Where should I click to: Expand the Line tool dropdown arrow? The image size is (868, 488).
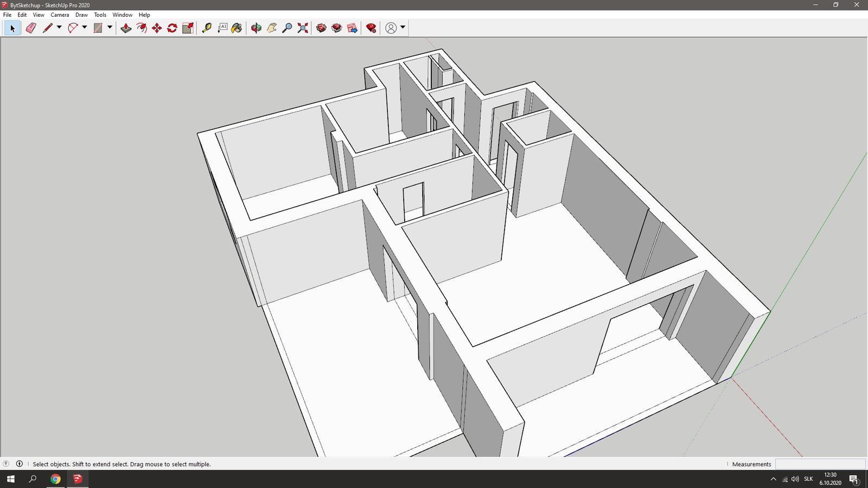59,28
